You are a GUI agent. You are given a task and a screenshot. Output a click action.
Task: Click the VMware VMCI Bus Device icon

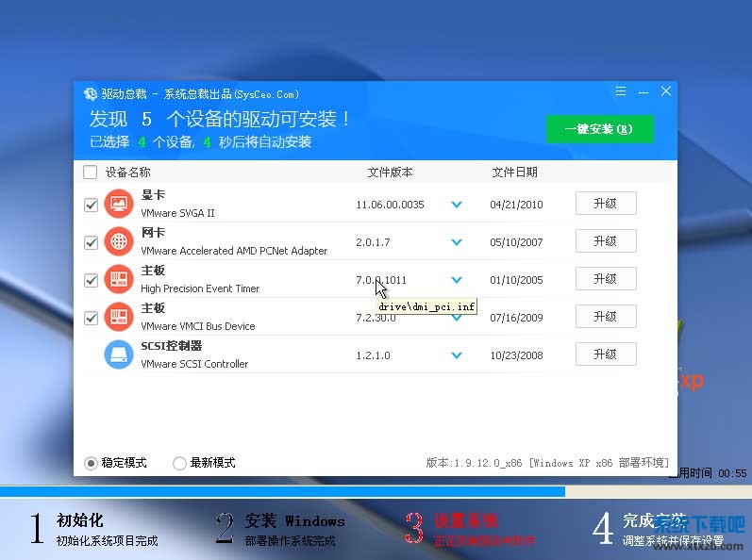click(119, 317)
